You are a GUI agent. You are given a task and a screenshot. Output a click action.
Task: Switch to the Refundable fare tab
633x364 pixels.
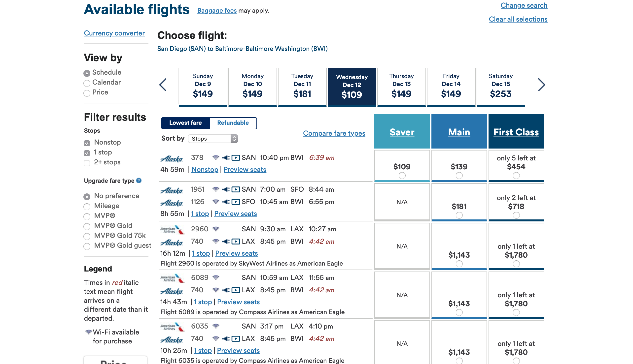[x=233, y=123]
